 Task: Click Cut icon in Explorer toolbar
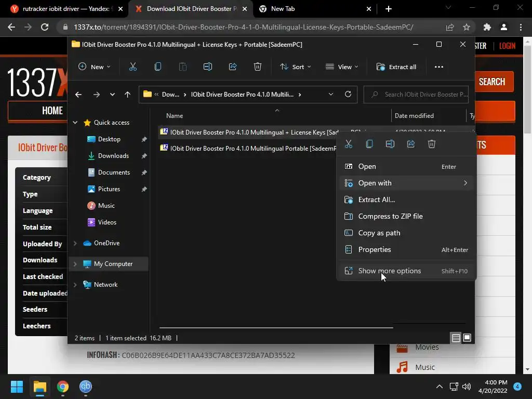tap(132, 67)
